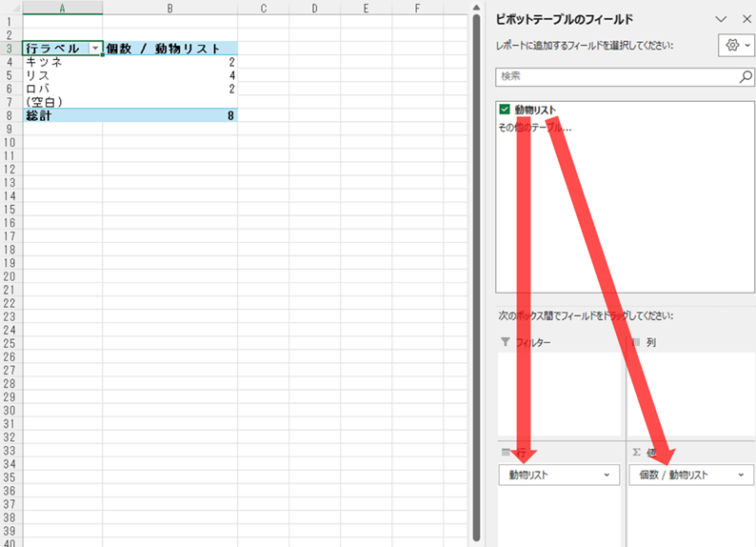Open 動物リスト dropdown in the rows area

(x=607, y=475)
